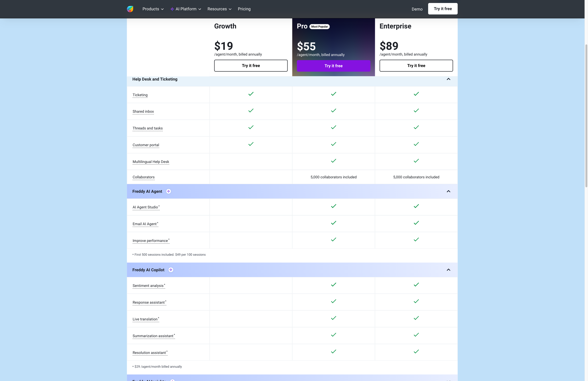Click the Growth plan heading
588x381 pixels.
click(x=225, y=26)
